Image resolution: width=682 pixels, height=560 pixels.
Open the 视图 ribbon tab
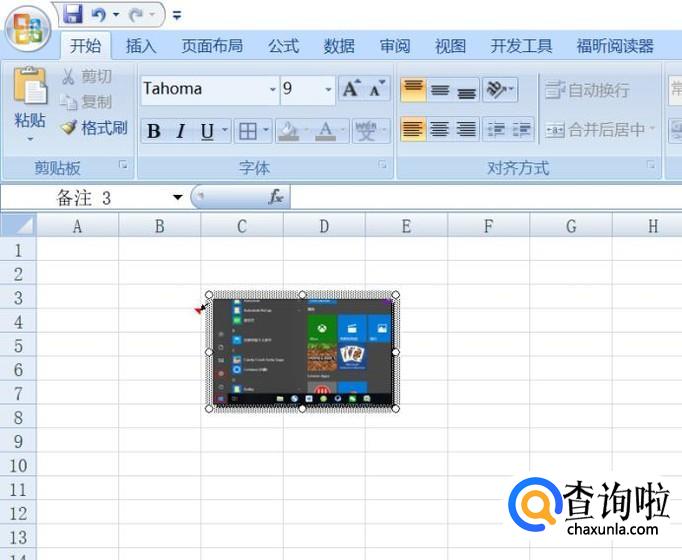(x=450, y=46)
